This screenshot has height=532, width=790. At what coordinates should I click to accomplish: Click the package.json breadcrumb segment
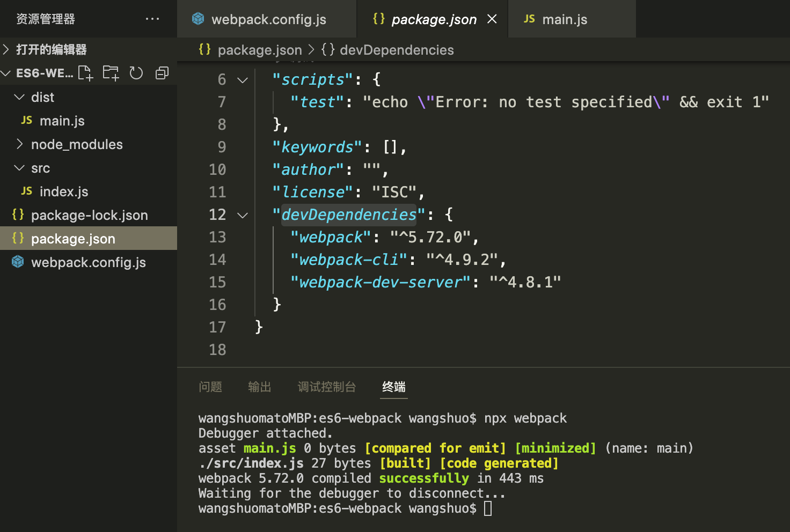tap(260, 50)
